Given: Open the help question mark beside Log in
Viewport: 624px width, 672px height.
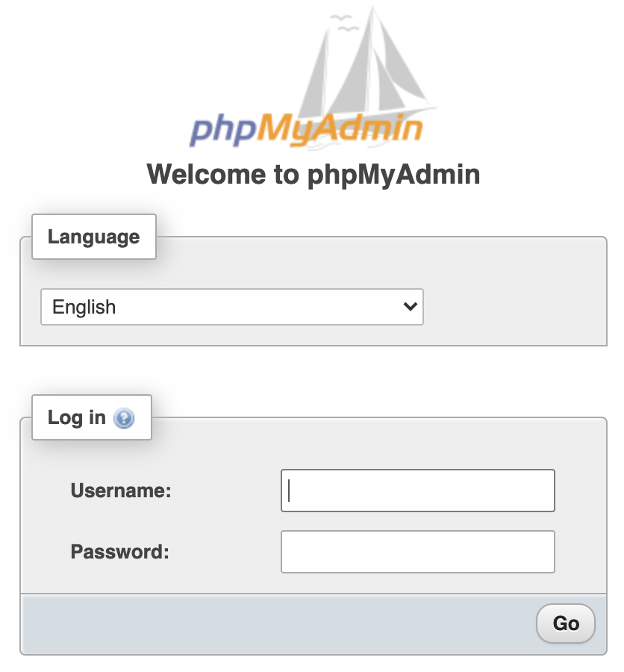Looking at the screenshot, I should pyautogui.click(x=124, y=419).
